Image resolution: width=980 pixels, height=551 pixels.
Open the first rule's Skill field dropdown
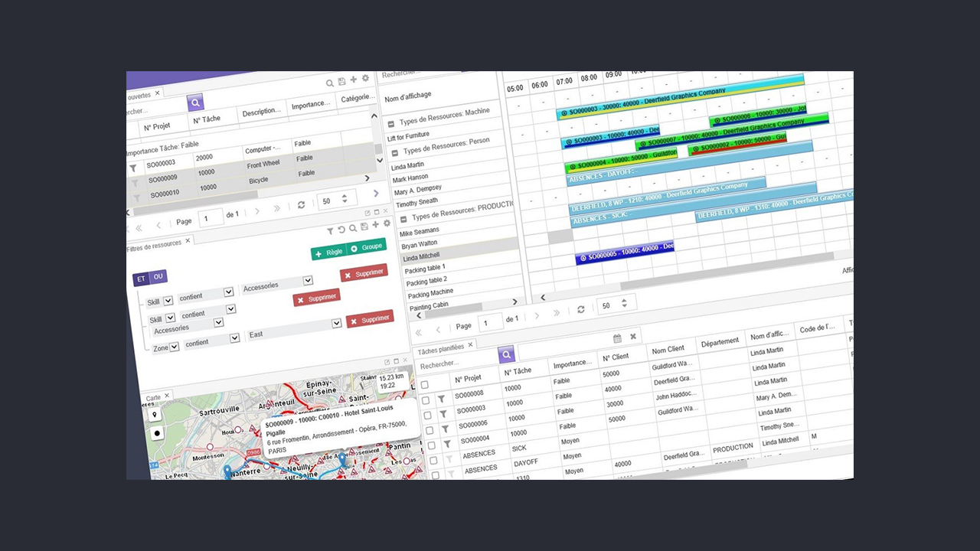pyautogui.click(x=168, y=301)
